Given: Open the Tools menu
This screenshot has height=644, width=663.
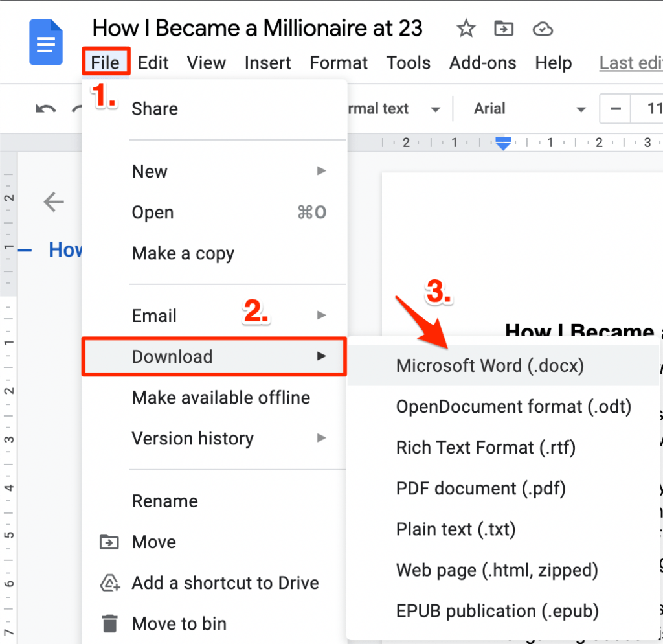Looking at the screenshot, I should pos(408,63).
